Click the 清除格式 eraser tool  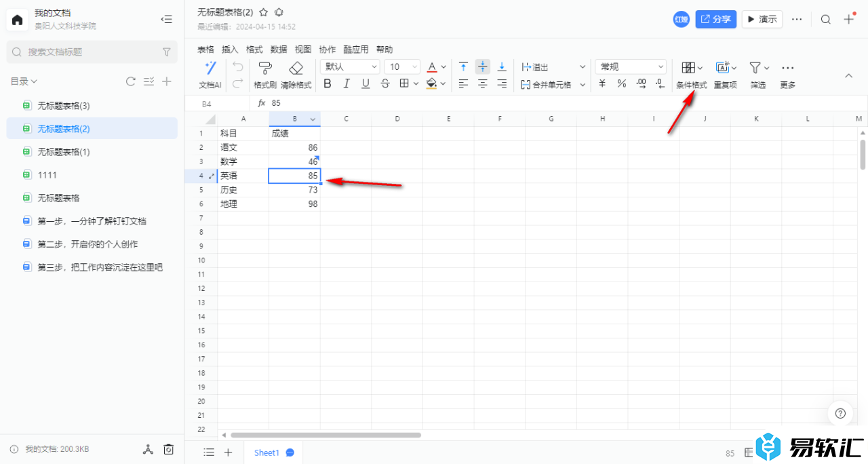click(296, 75)
